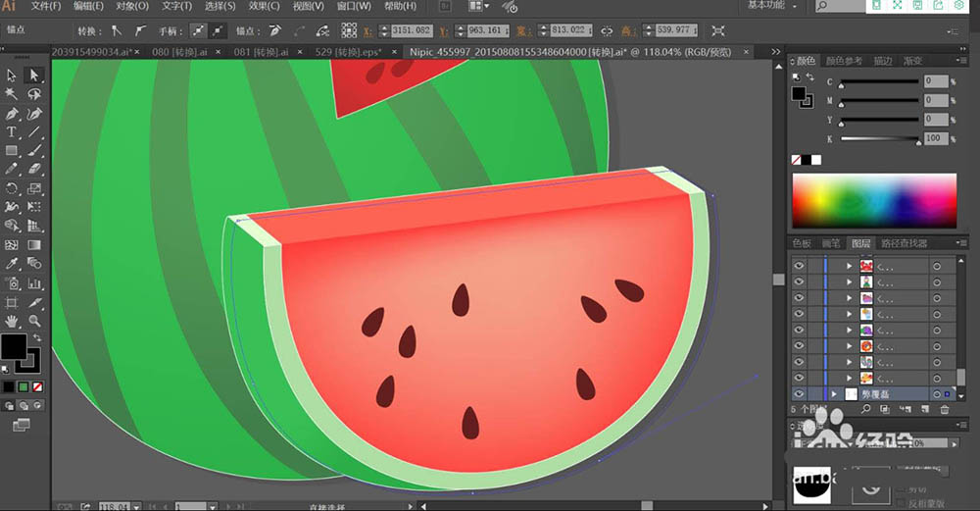Select the Direct Selection tool
This screenshot has height=511, width=980.
pos(34,76)
